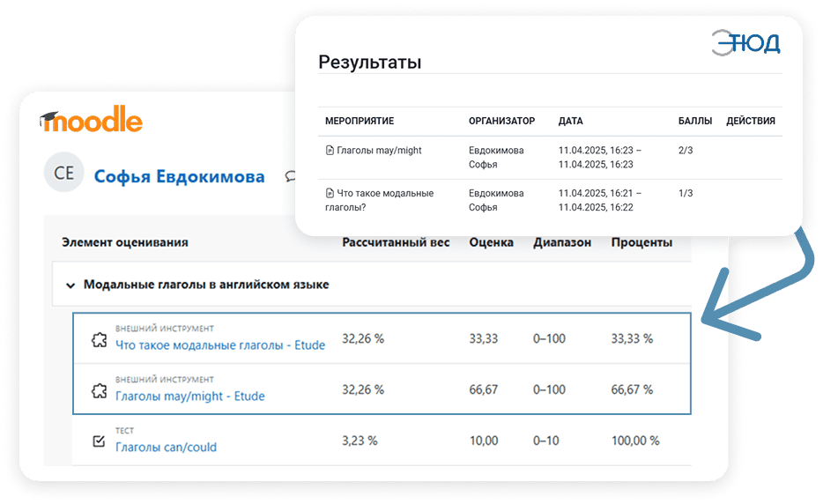
Task: Click document icon next to Что такое модальные глаголы? result
Action: 330,193
